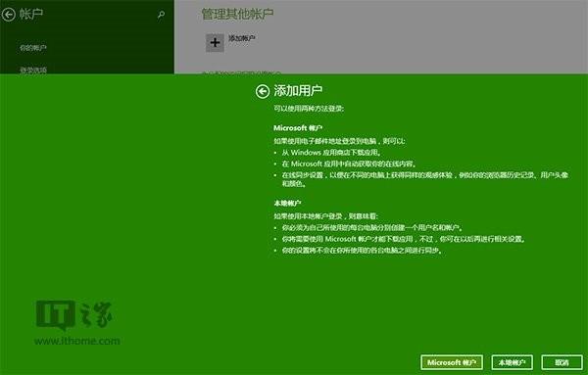
Task: Choose the Microsoft 帐户 button
Action: (452, 362)
